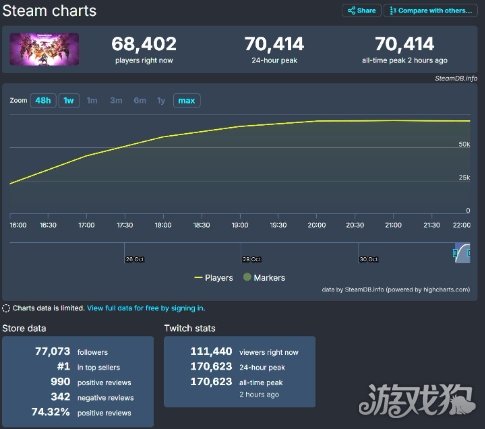Click the right navigator range handle
Screen dimensions: 485x429
click(468, 253)
